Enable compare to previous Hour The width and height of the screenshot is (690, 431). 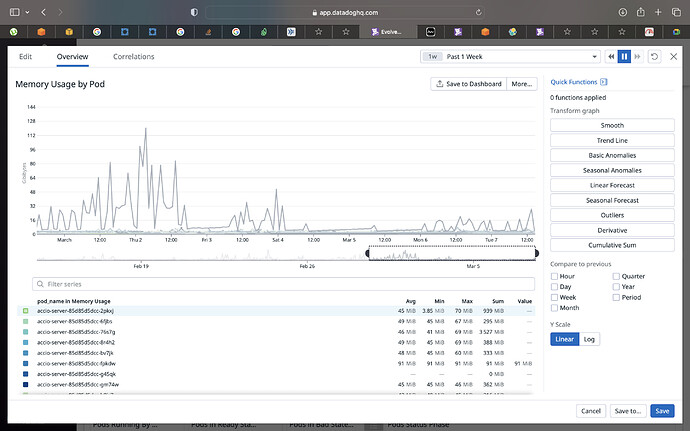click(554, 276)
